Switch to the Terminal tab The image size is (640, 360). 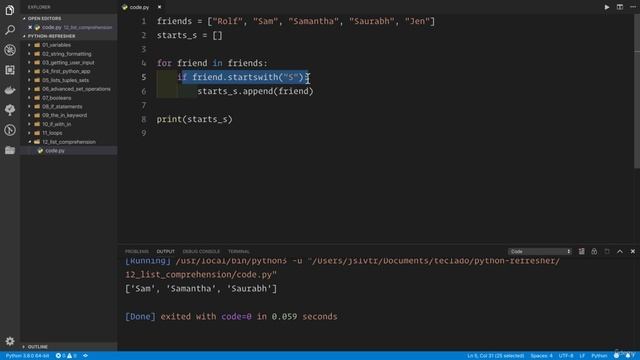pos(239,251)
